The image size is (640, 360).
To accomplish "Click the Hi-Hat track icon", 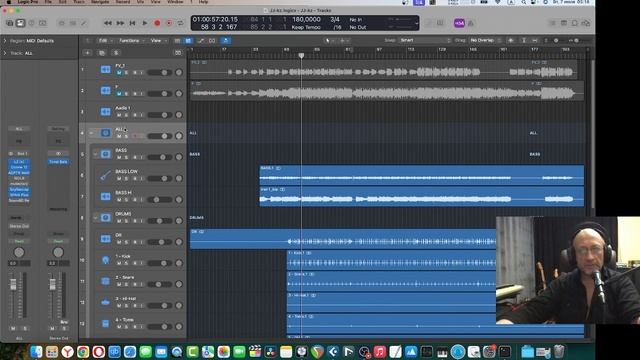I will point(105,302).
